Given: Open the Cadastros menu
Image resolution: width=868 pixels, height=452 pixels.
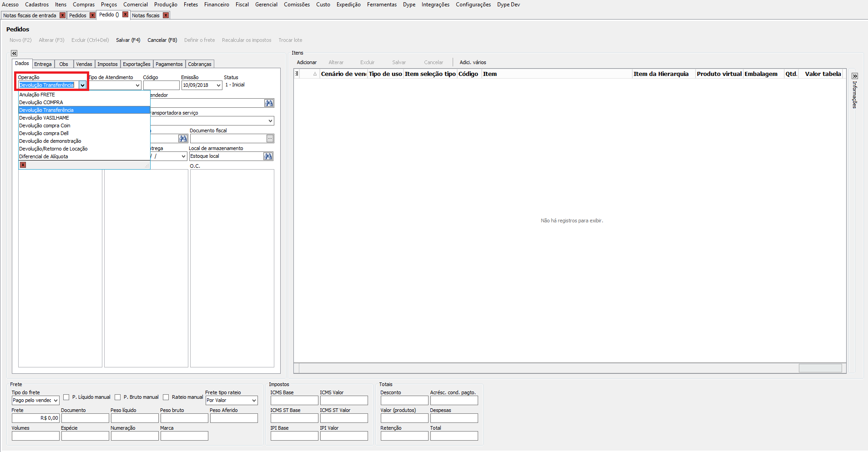Looking at the screenshot, I should pos(37,5).
